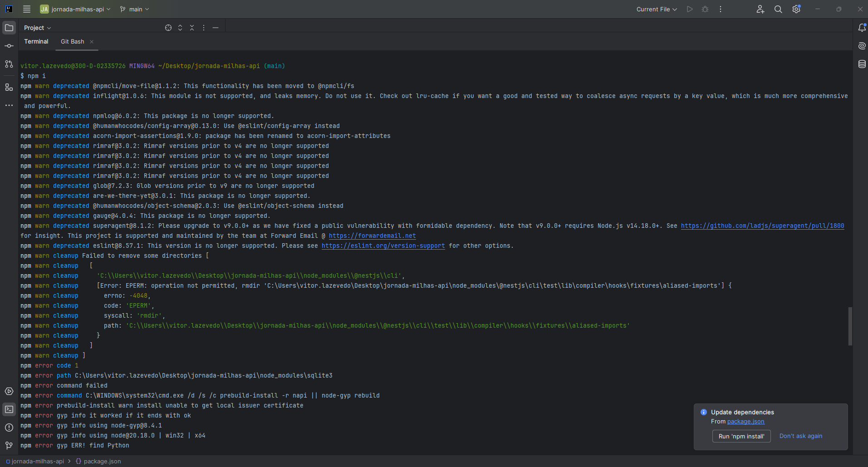This screenshot has width=868, height=467.
Task: Click 'npm error code 1' line
Action: [49, 365]
